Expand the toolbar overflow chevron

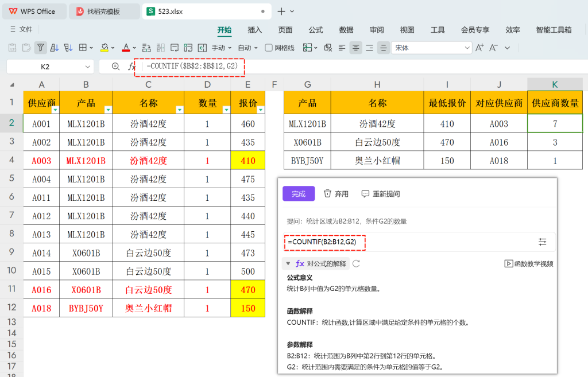508,48
